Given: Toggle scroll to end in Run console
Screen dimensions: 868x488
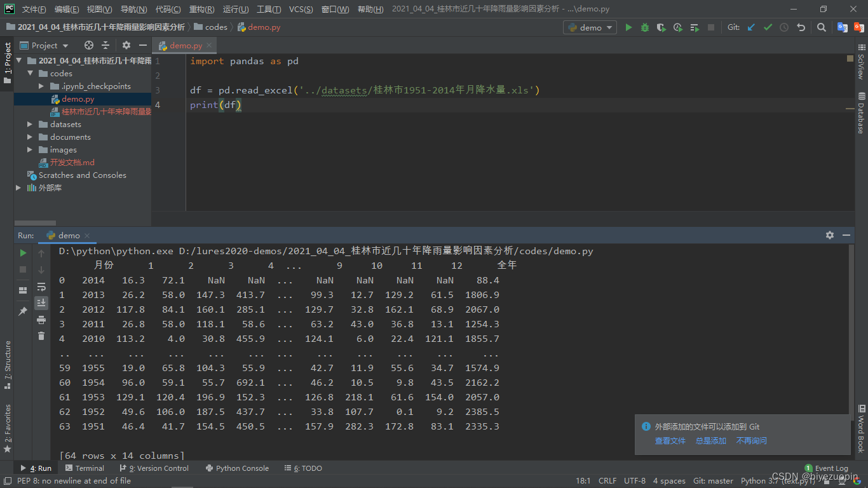Looking at the screenshot, I should (x=41, y=303).
